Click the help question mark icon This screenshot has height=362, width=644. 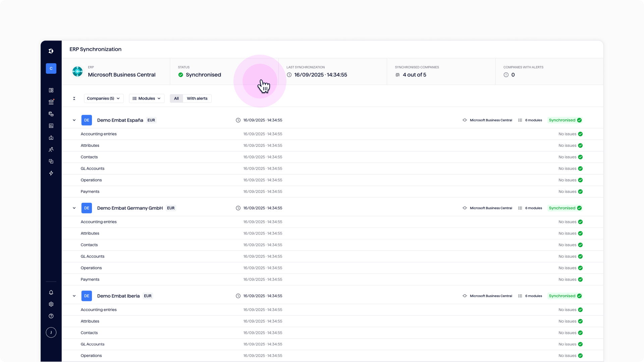coord(51,316)
